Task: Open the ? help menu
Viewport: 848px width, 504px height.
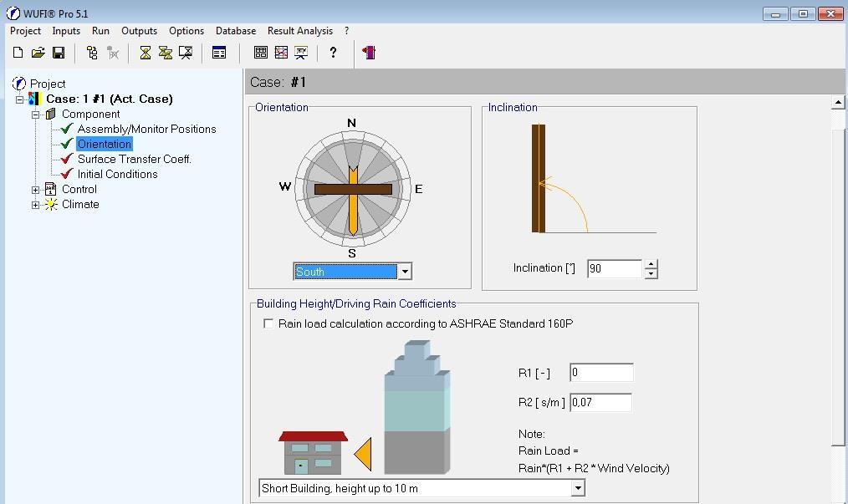Action: (x=347, y=31)
